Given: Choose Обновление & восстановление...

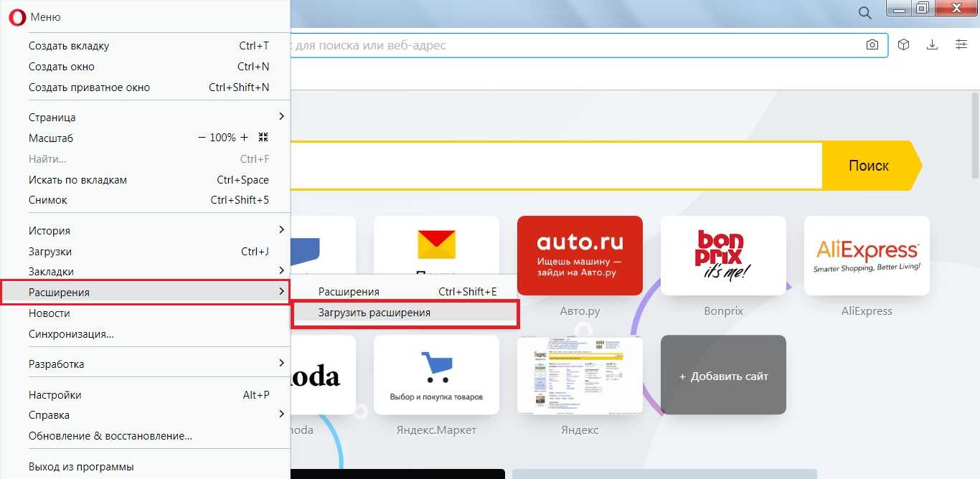Looking at the screenshot, I should [x=146, y=436].
